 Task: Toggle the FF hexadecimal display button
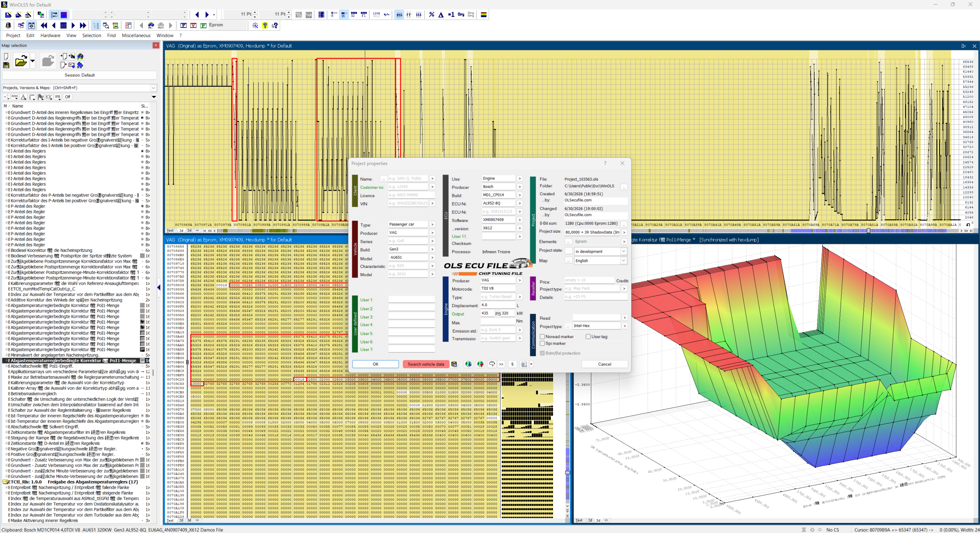click(409, 15)
